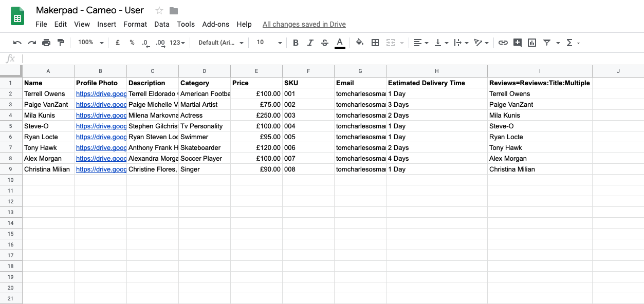Toggle italic formatting
The image size is (644, 304).
(310, 43)
